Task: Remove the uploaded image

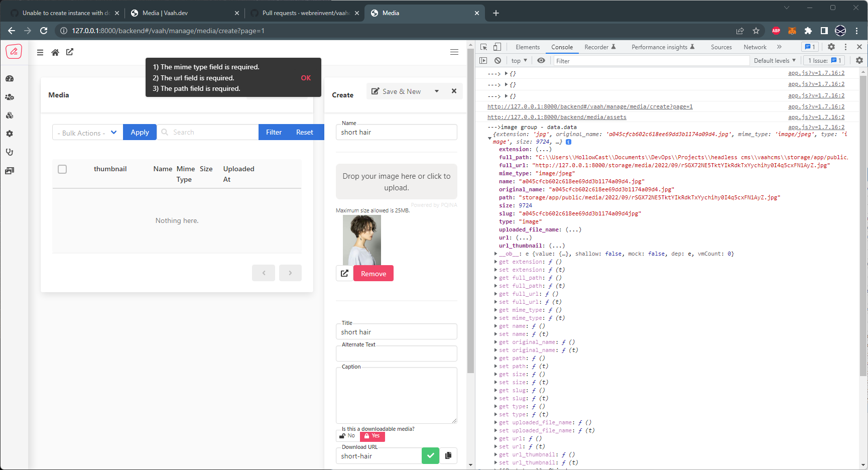Action: click(374, 273)
